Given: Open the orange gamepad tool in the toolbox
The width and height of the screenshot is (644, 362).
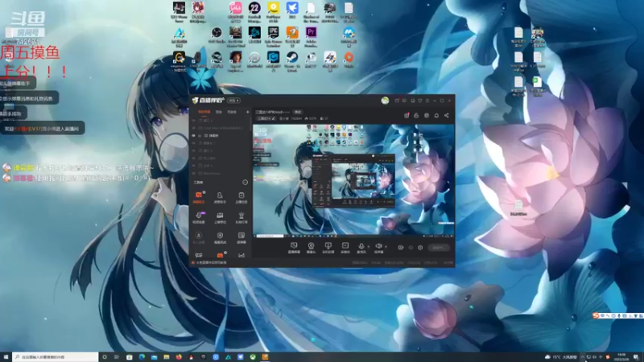Looking at the screenshot, I should (220, 255).
